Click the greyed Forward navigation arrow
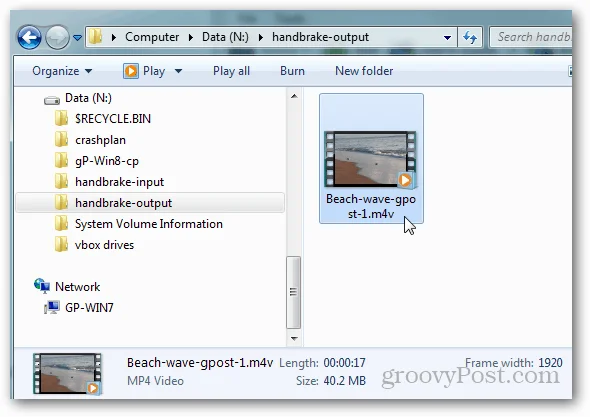 point(57,37)
